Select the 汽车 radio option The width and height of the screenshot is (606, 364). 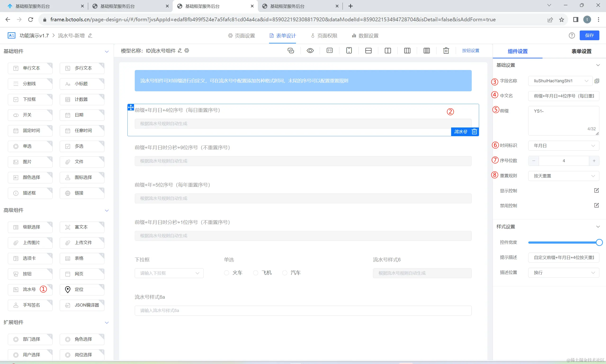285,273
